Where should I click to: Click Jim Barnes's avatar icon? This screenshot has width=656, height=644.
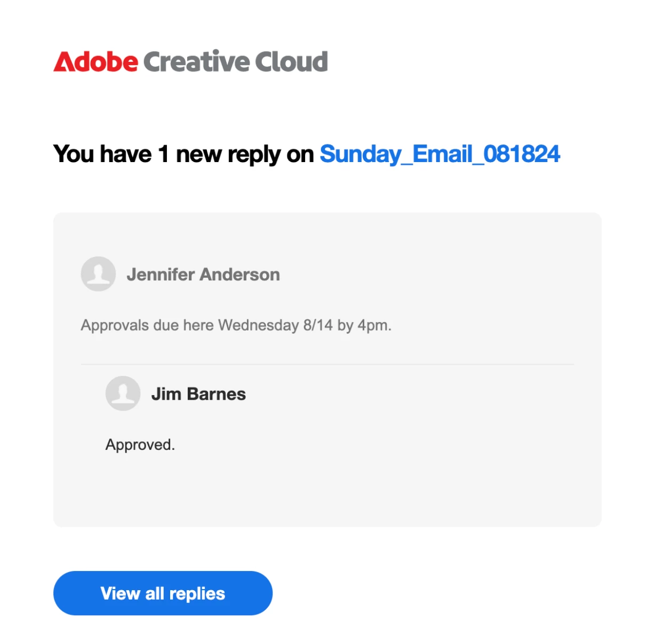tap(123, 393)
